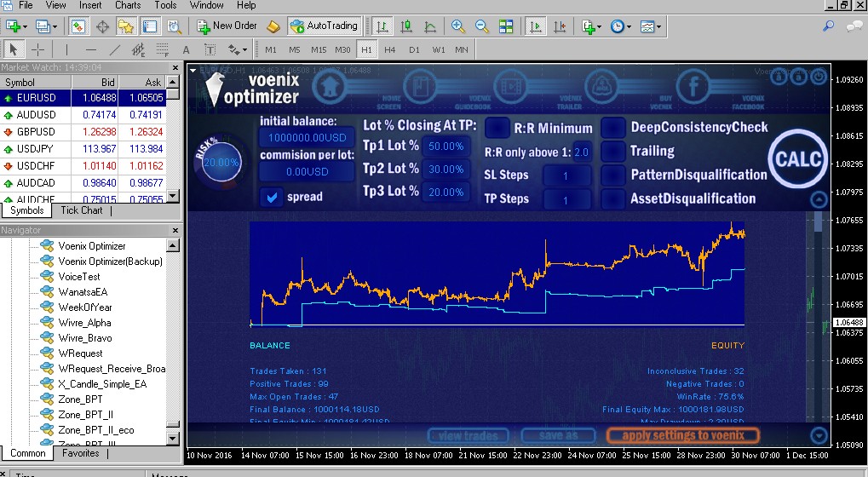Switch to the Favorites tab
The width and height of the screenshot is (868, 477).
tap(81, 453)
